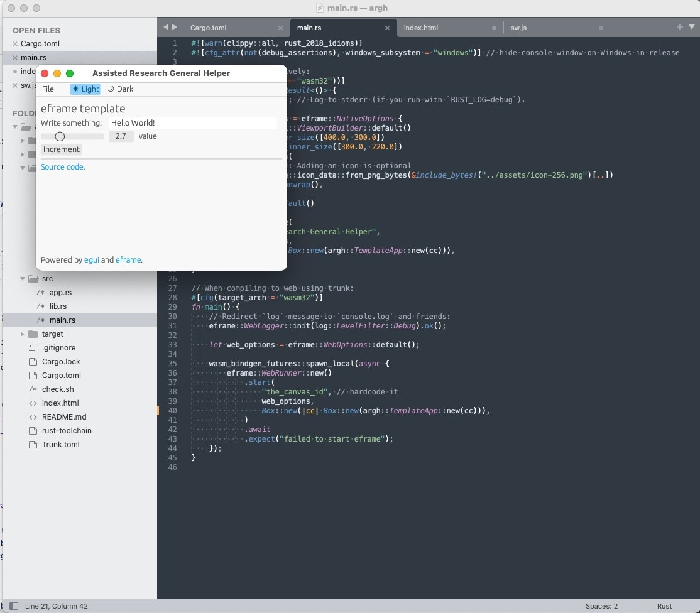Collapse the src folder
700x613 pixels.
click(x=23, y=279)
